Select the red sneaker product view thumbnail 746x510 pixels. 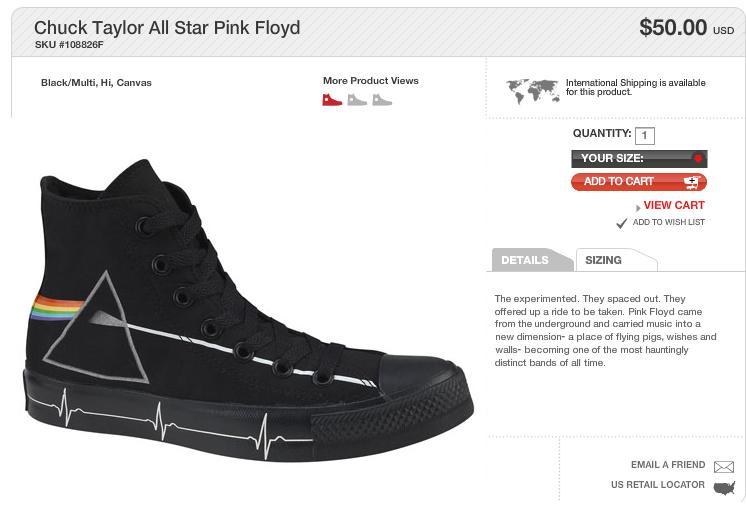(332, 99)
